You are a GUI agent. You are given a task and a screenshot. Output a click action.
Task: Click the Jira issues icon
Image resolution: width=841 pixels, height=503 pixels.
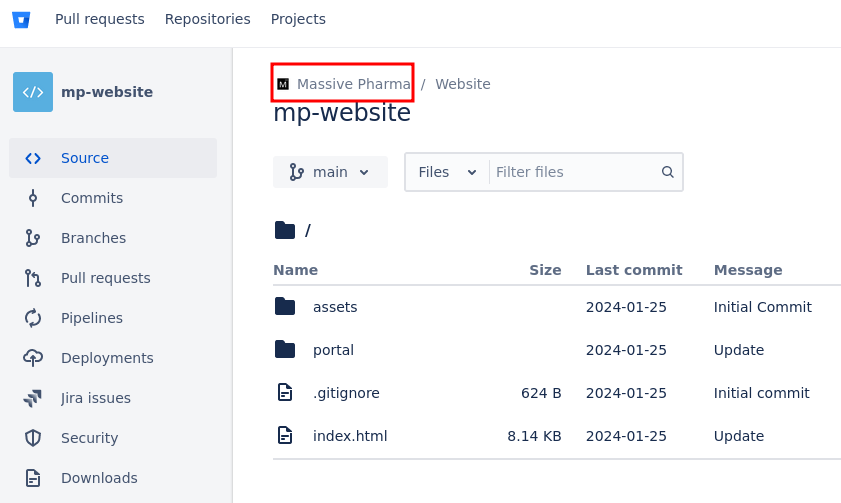(x=33, y=398)
